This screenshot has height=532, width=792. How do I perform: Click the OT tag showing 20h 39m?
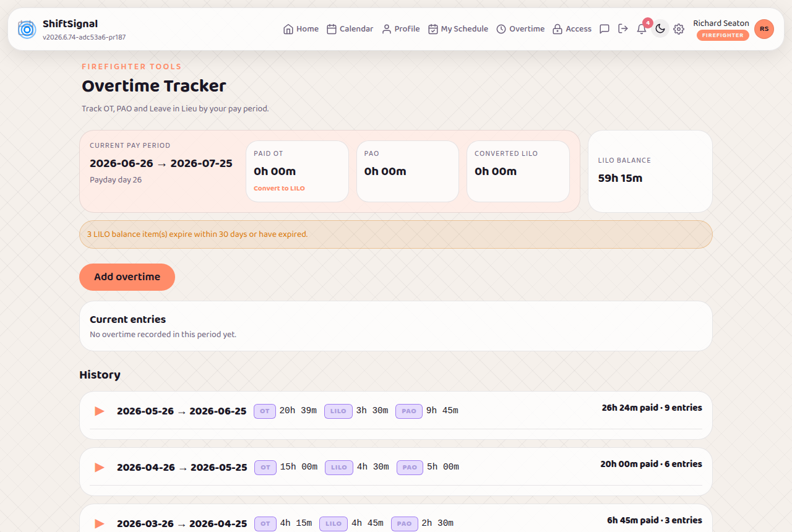[265, 411]
